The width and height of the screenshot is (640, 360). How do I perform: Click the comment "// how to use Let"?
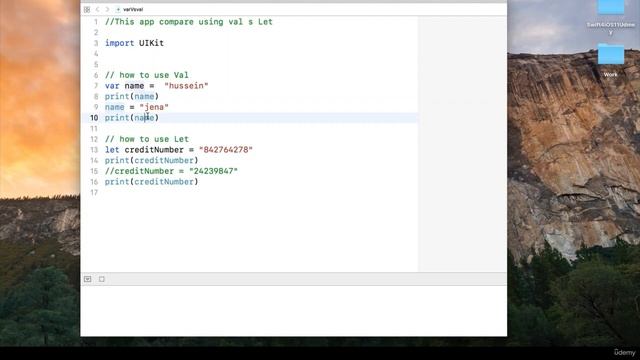pos(147,139)
